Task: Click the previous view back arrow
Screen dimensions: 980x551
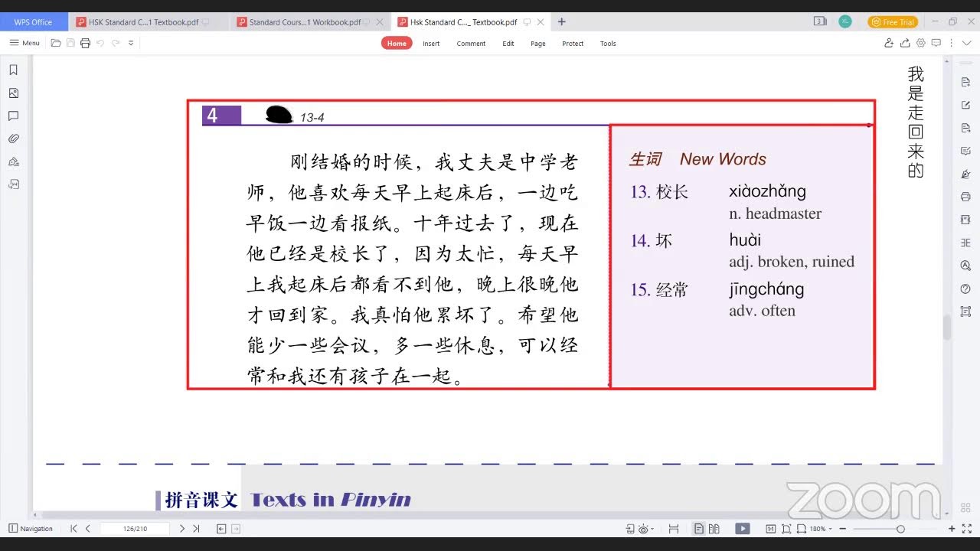Action: (221, 528)
